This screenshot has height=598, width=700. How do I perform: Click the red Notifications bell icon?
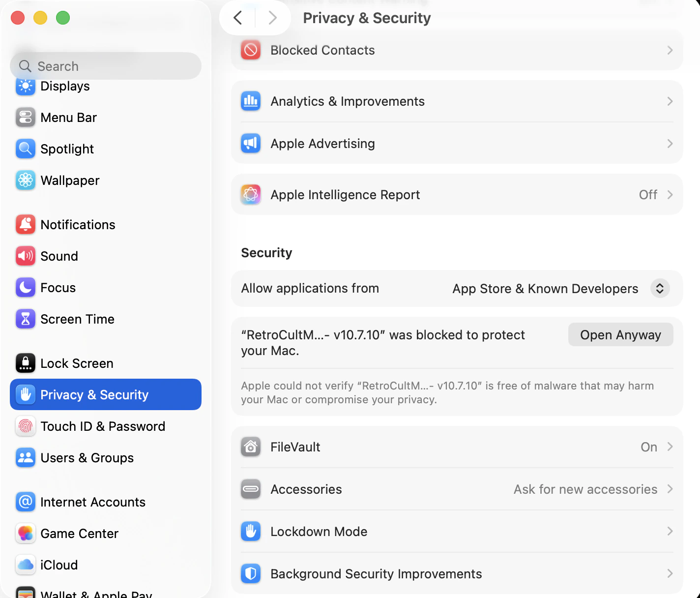coord(26,225)
